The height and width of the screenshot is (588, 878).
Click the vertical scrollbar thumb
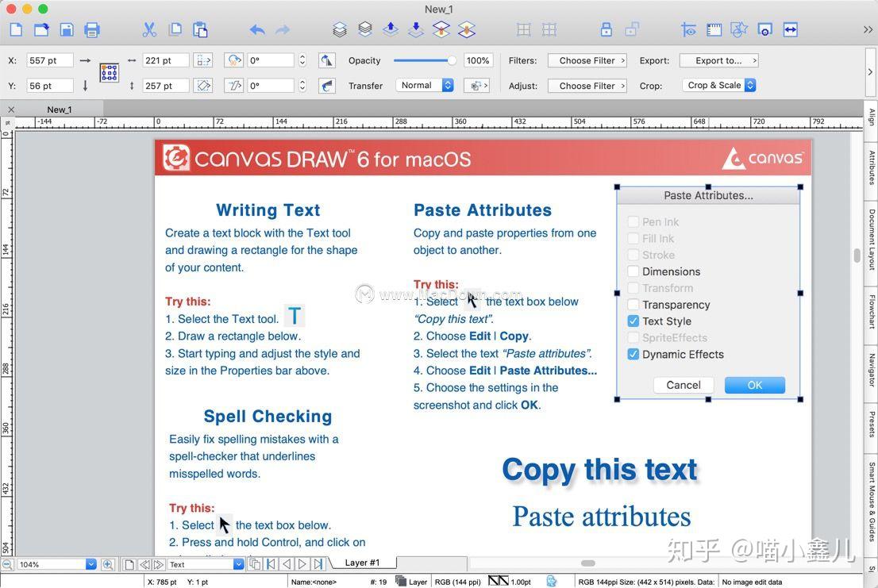click(857, 256)
